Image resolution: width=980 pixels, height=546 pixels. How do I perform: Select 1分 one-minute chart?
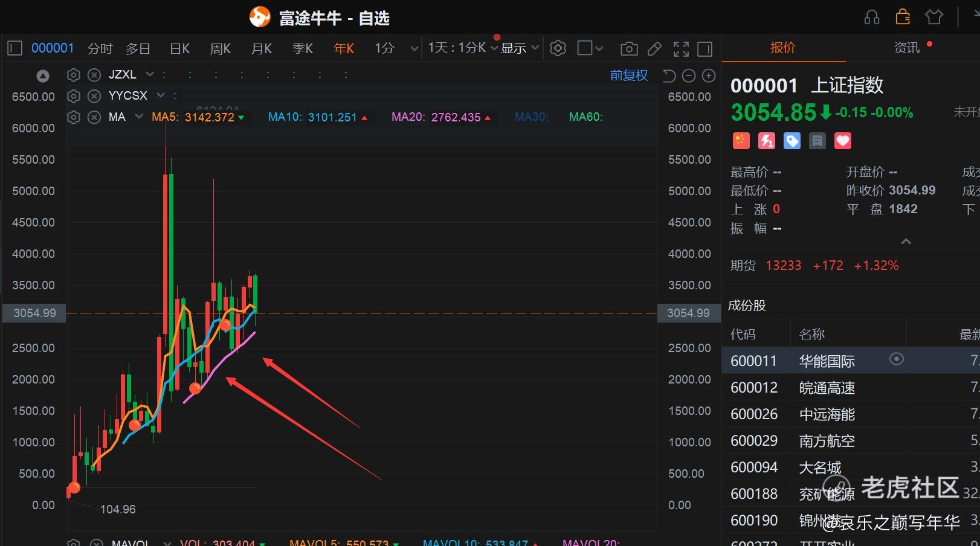[x=384, y=48]
